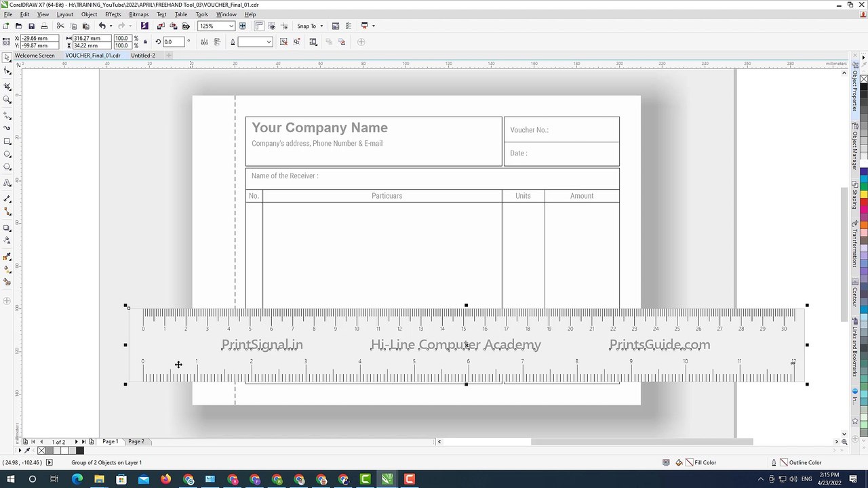Image resolution: width=868 pixels, height=488 pixels.
Task: Undo the last action
Action: click(102, 26)
